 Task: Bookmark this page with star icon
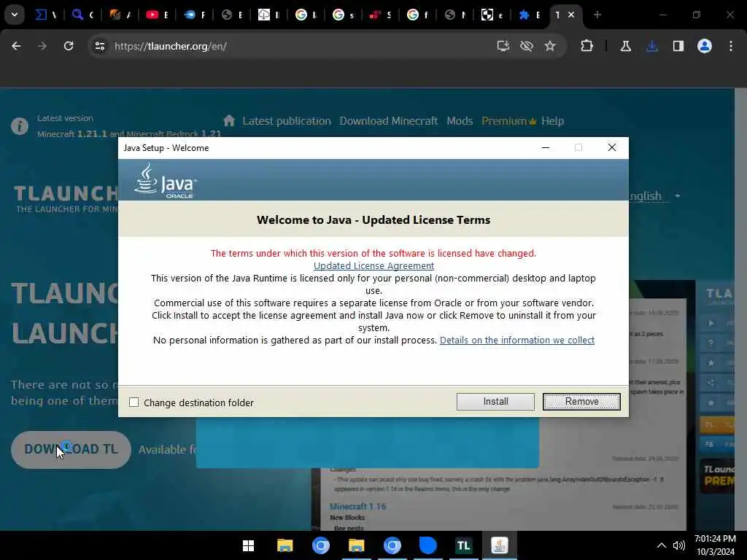click(x=550, y=46)
